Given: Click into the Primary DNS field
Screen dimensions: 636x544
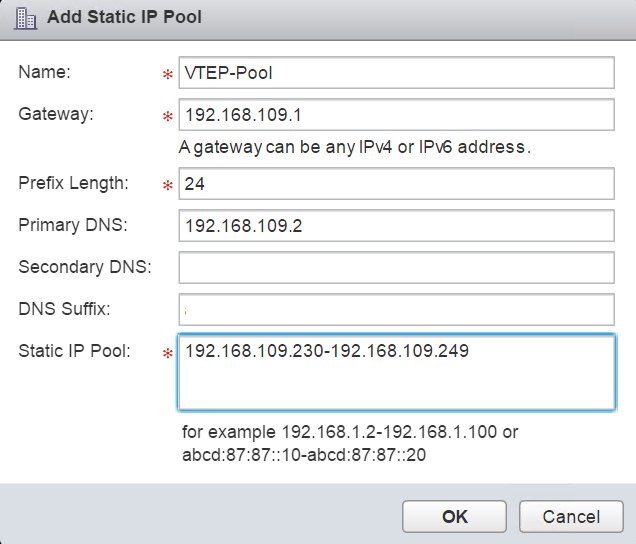Looking at the screenshot, I should point(395,226).
